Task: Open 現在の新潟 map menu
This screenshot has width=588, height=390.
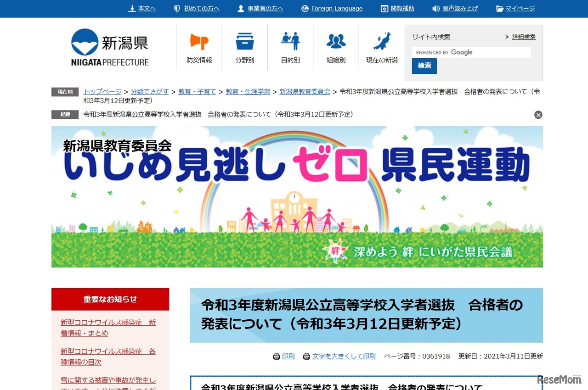Action: (x=382, y=47)
